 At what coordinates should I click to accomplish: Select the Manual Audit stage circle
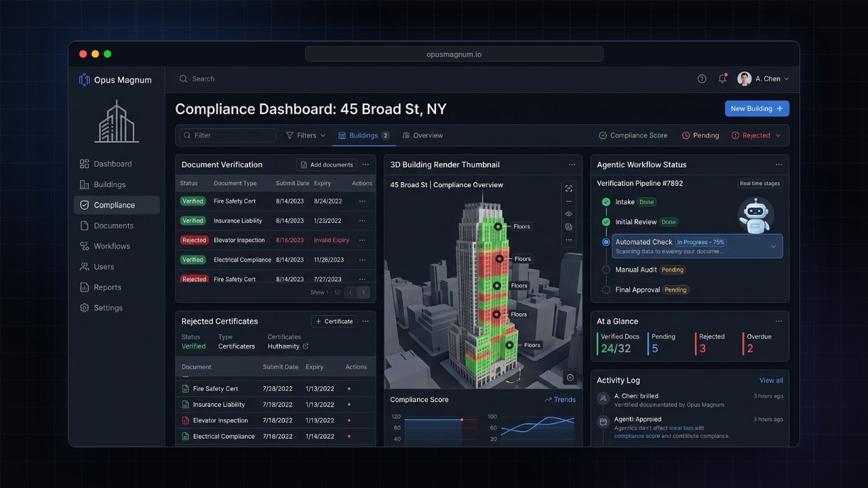tap(606, 270)
